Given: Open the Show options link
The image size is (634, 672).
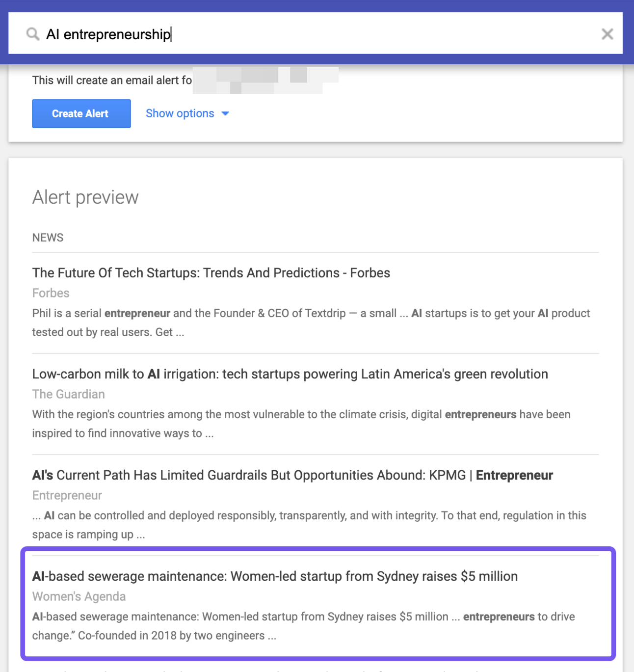Looking at the screenshot, I should click(180, 113).
